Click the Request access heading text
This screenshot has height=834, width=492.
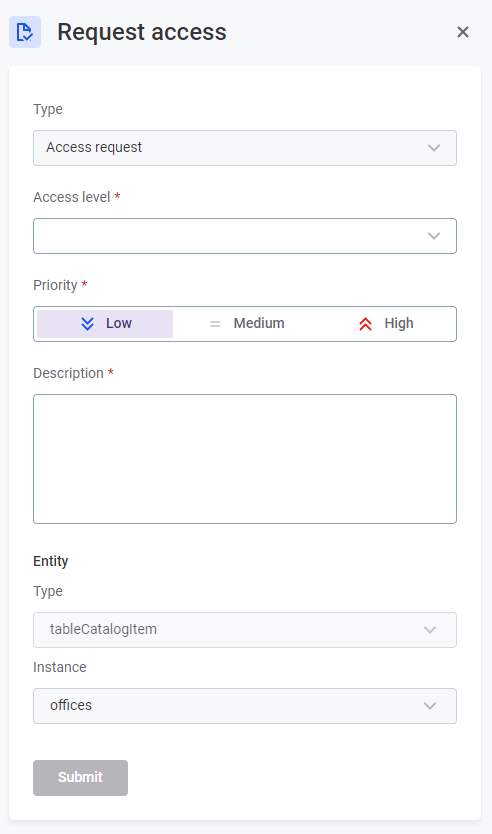pos(142,32)
